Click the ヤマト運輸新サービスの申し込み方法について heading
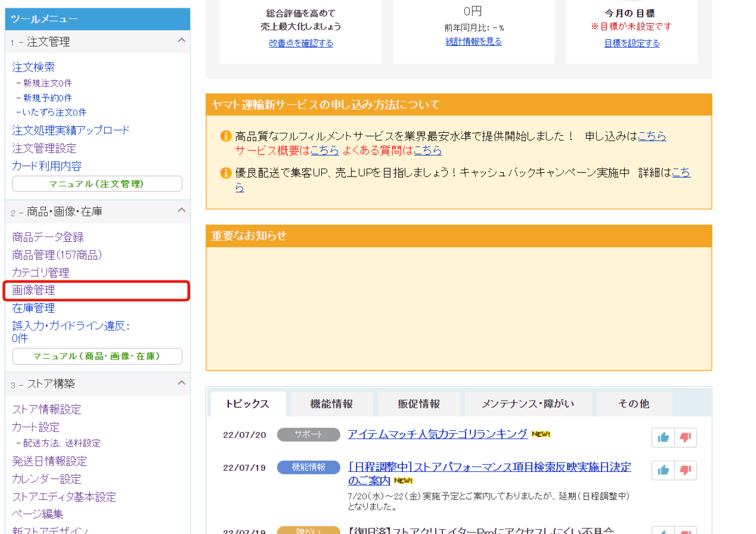This screenshot has width=756, height=534. click(326, 105)
